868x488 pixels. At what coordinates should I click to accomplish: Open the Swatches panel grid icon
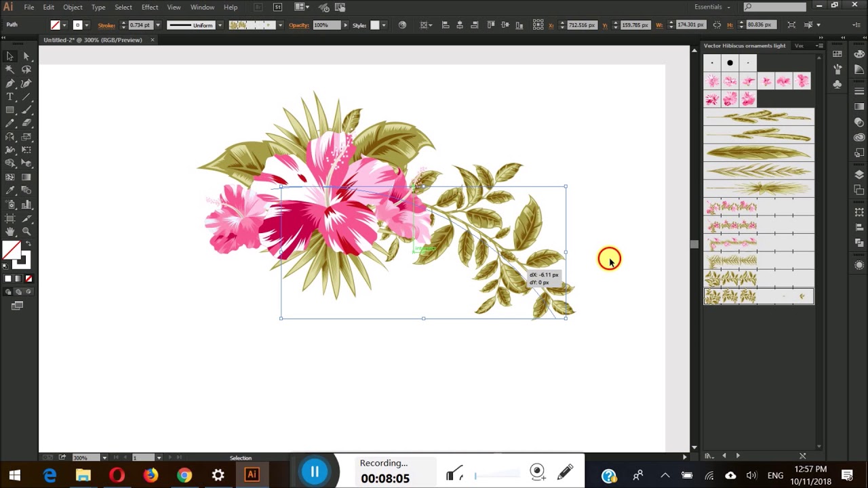point(837,54)
